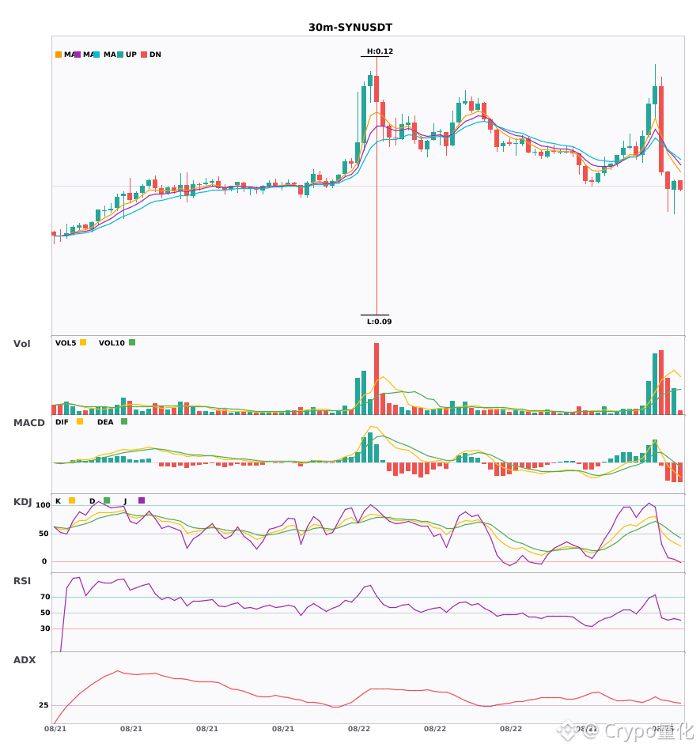Click the RSI panel label

click(22, 581)
